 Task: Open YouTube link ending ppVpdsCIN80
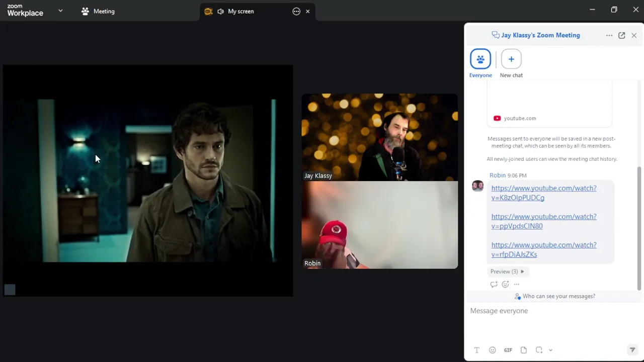pyautogui.click(x=544, y=221)
